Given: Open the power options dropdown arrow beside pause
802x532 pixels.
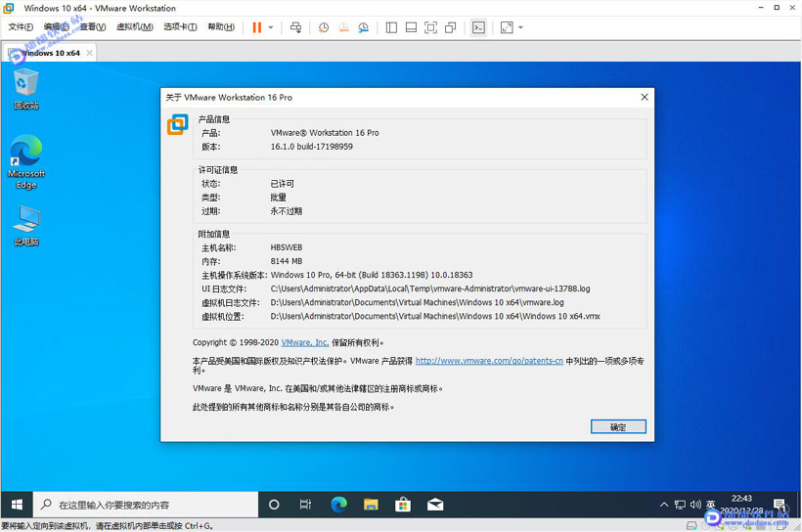Looking at the screenshot, I should point(271,27).
